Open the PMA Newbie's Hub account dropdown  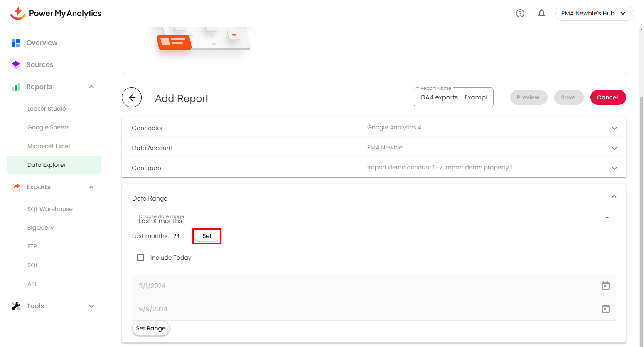pyautogui.click(x=594, y=13)
